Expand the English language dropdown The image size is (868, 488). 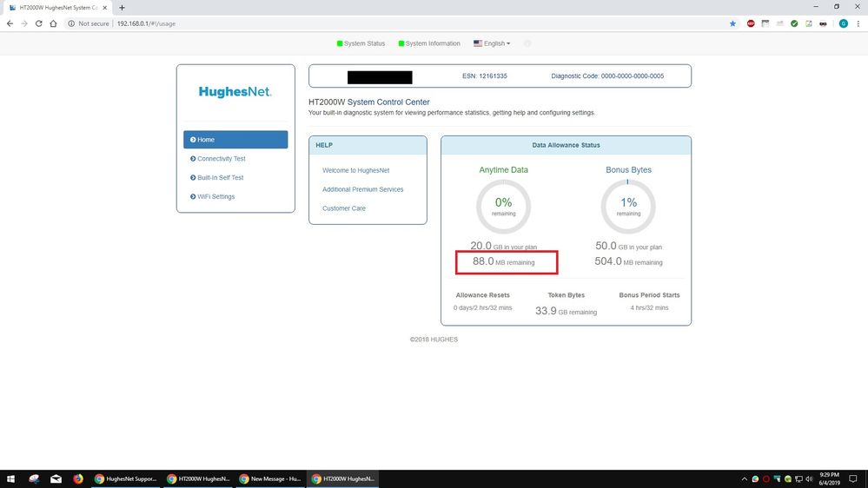click(492, 43)
